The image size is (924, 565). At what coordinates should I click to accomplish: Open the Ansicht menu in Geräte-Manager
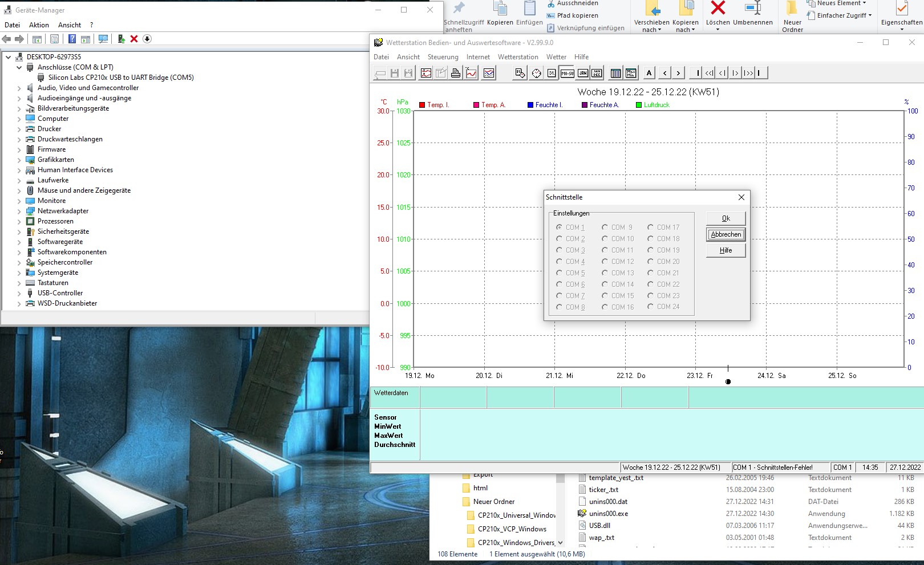pyautogui.click(x=70, y=25)
